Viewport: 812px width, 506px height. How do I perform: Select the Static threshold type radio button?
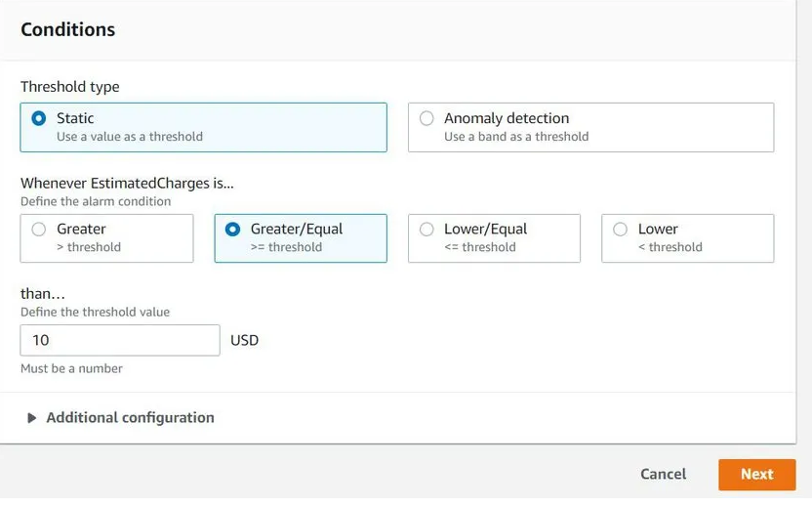coord(39,118)
